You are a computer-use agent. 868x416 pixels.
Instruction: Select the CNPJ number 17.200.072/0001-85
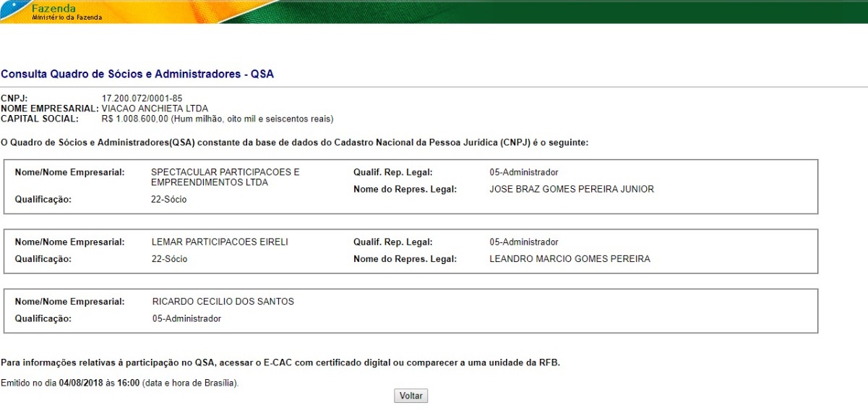pyautogui.click(x=142, y=98)
